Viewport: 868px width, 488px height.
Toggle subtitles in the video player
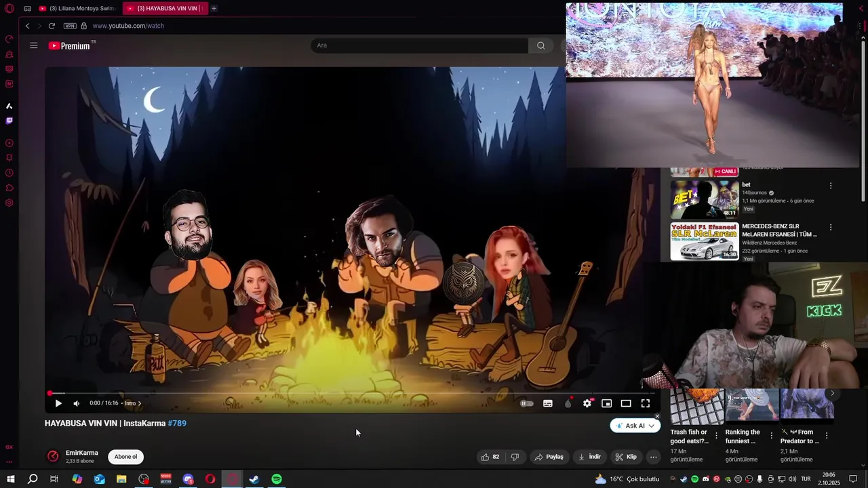point(548,403)
